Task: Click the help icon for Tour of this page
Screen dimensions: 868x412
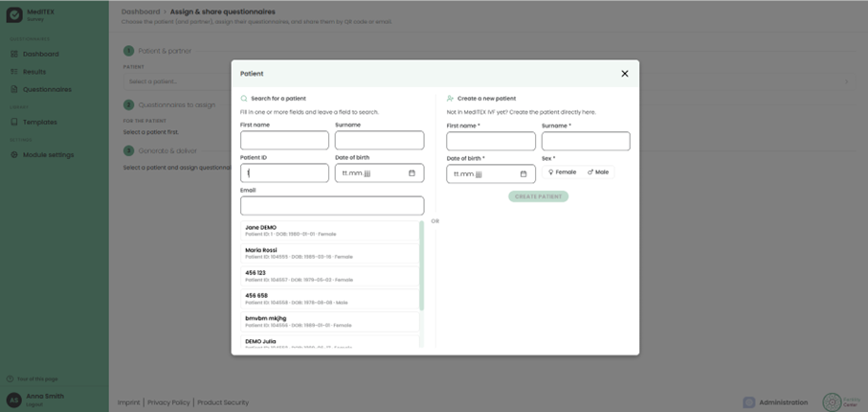Action: click(10, 379)
